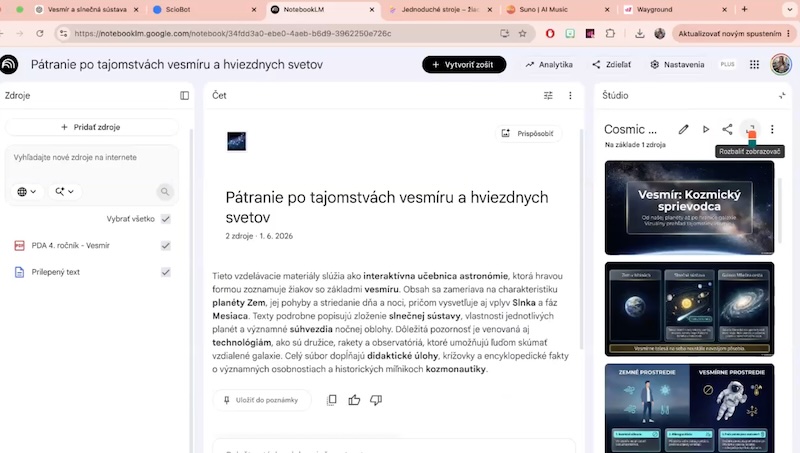Click the Prilepený text source name
This screenshot has width=800, height=453.
coord(56,272)
